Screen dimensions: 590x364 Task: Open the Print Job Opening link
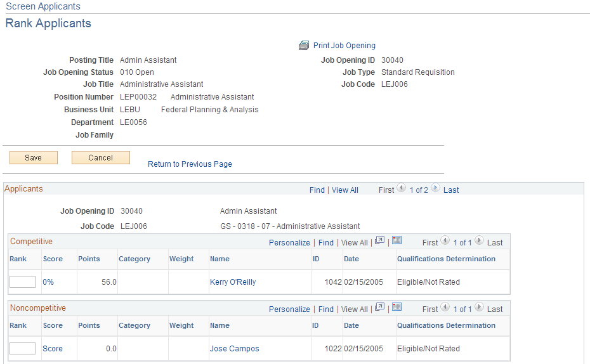(344, 46)
